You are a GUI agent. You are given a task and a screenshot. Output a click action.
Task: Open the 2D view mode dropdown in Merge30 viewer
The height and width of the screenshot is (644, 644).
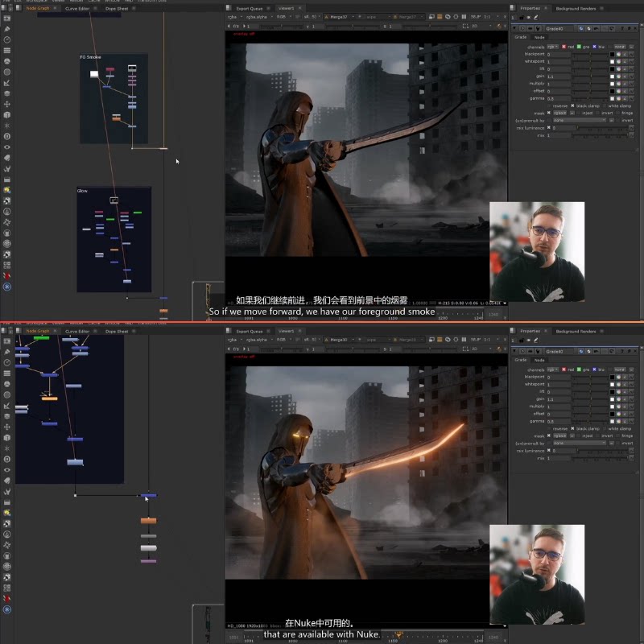click(481, 349)
